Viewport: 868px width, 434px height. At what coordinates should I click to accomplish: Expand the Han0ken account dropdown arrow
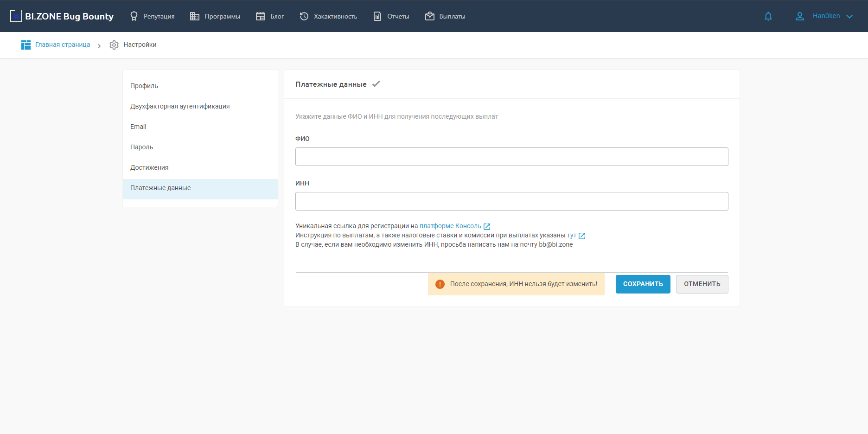click(x=849, y=16)
